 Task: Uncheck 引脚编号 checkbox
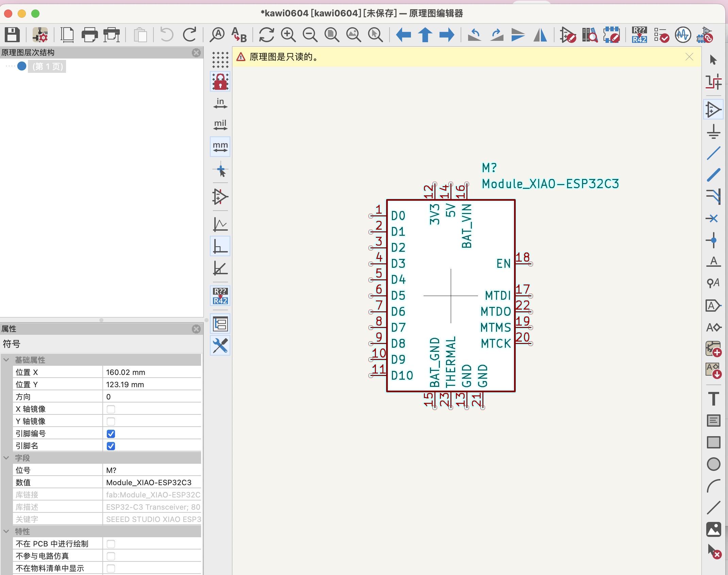111,433
